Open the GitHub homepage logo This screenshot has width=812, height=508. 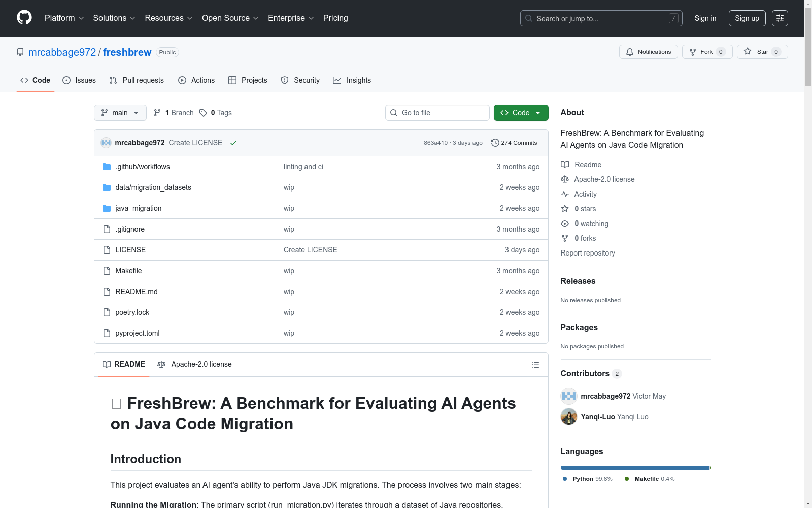point(24,18)
